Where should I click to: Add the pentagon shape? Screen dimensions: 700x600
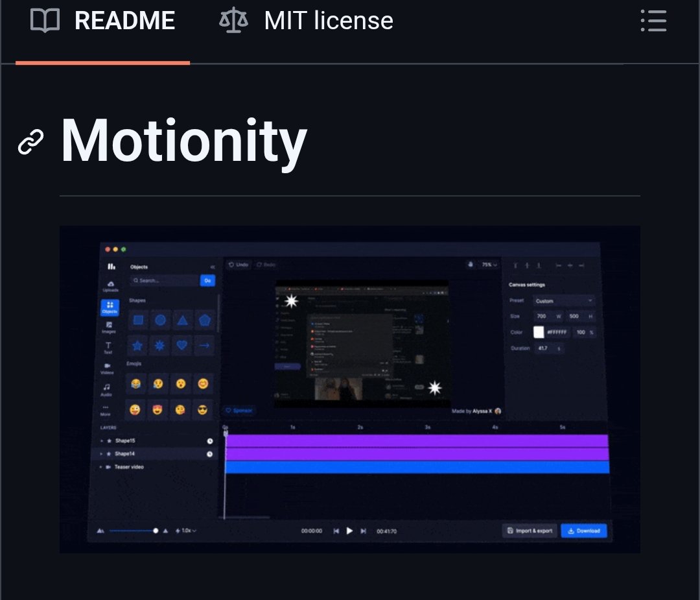(x=204, y=320)
